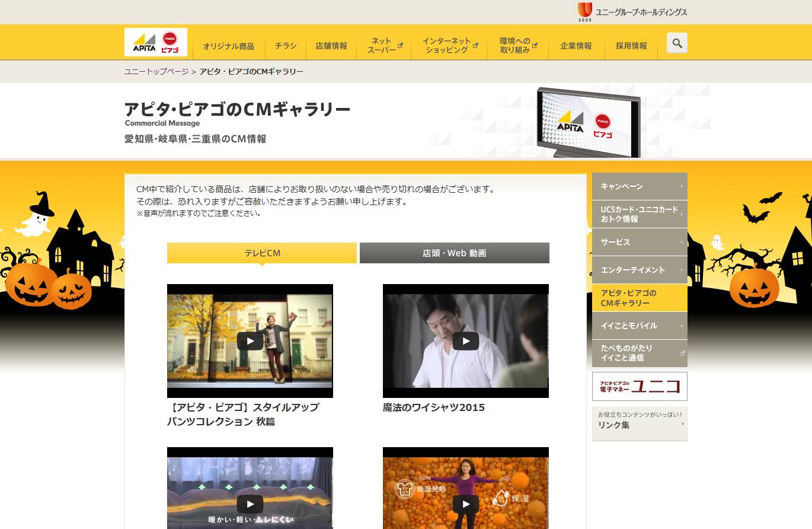812x529 pixels.
Task: Go to ユニートップページ breadcrumb link
Action: [x=156, y=71]
